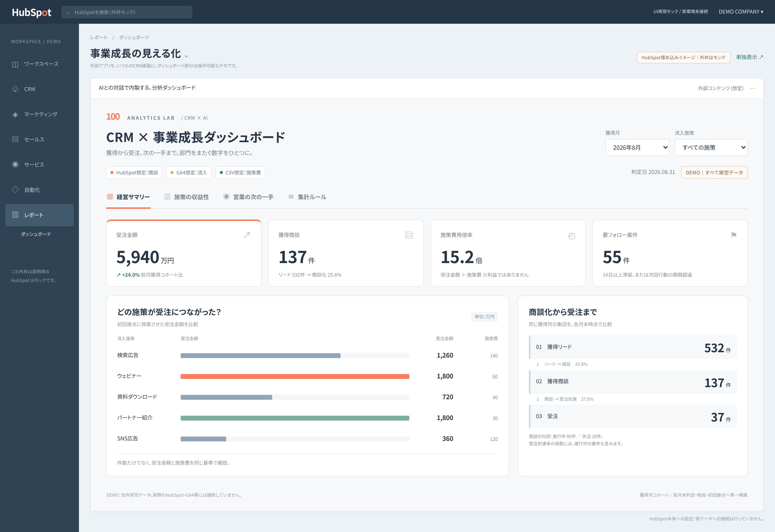The image size is (775, 532).
Task: Click the 集計ルール tab lines icon
Action: click(x=291, y=197)
